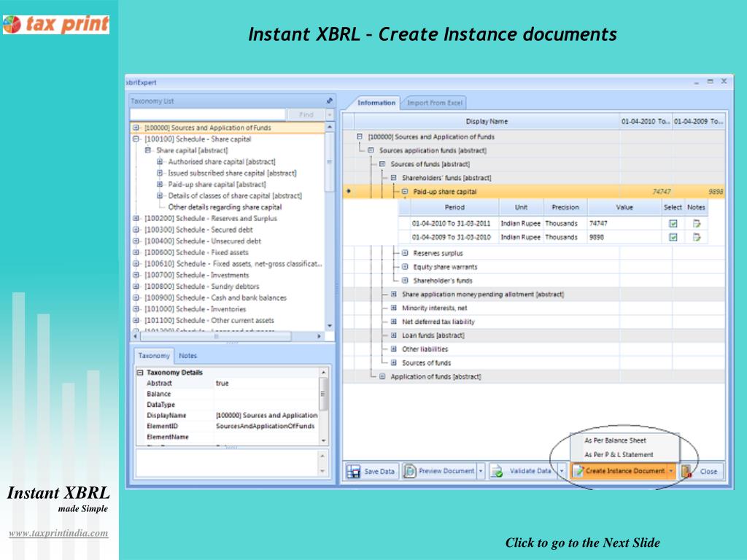Select Other details regarding share capital
This screenshot has height=560, width=747.
click(225, 207)
